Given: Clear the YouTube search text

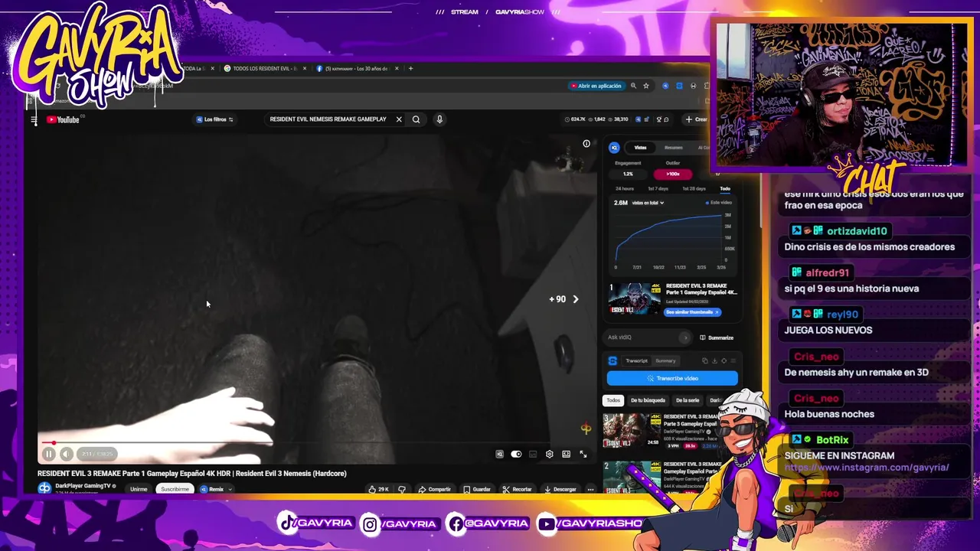Looking at the screenshot, I should pyautogui.click(x=399, y=119).
